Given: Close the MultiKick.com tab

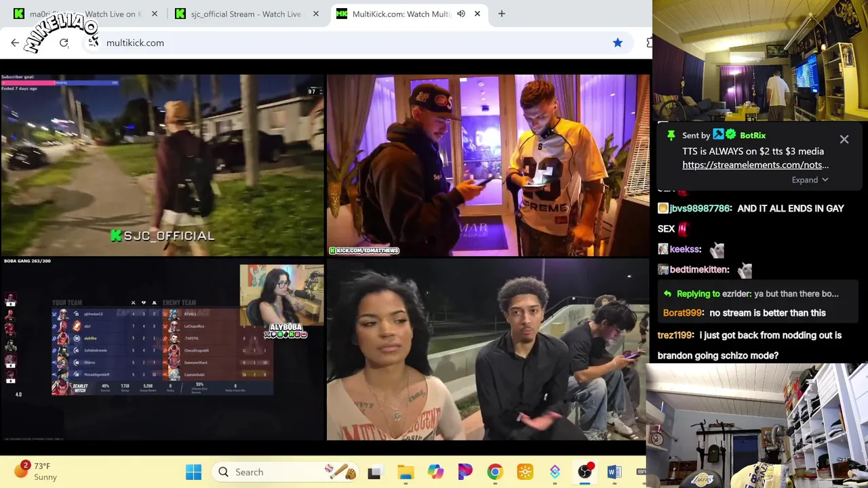Looking at the screenshot, I should [477, 14].
